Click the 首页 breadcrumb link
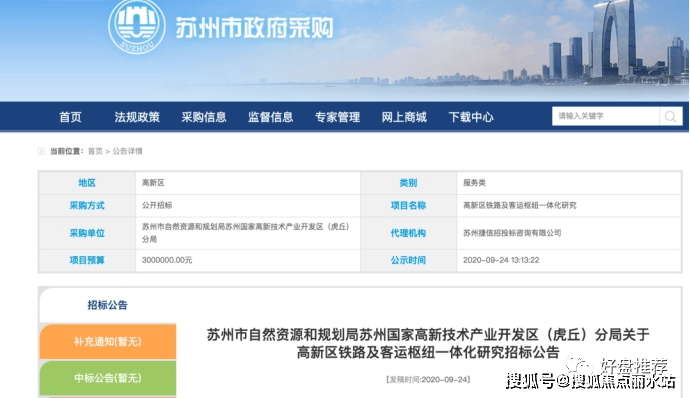The image size is (690, 398). [95, 151]
